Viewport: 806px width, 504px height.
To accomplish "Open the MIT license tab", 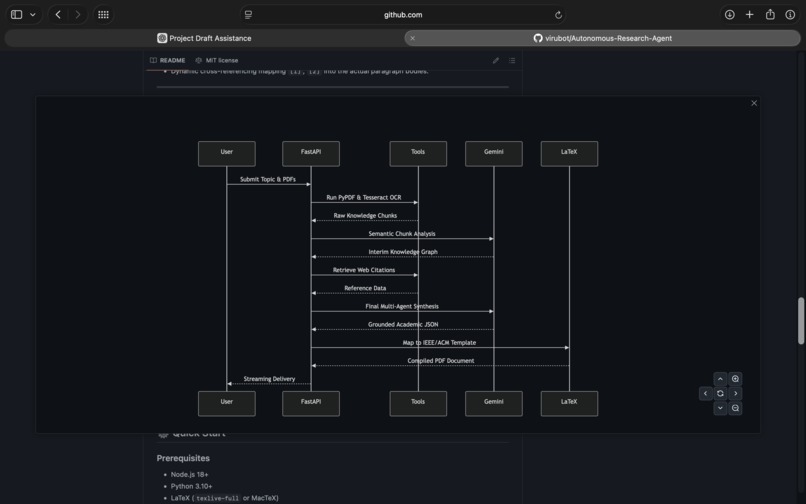I will tap(216, 60).
